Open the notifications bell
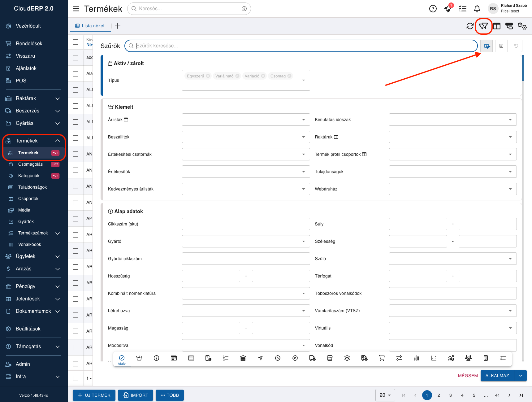The image size is (532, 402). [477, 9]
